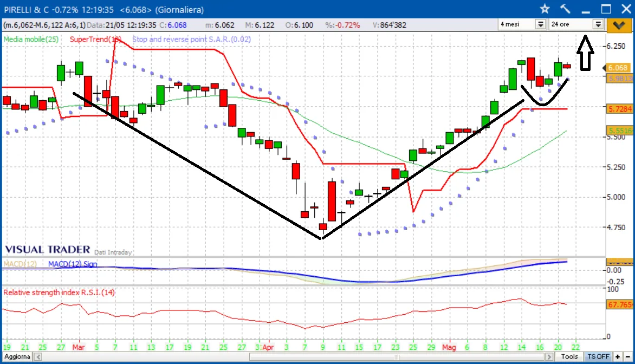Image resolution: width=635 pixels, height=364 pixels.
Task: Click the '24 ore' combo box field
Action: [x=576, y=24]
